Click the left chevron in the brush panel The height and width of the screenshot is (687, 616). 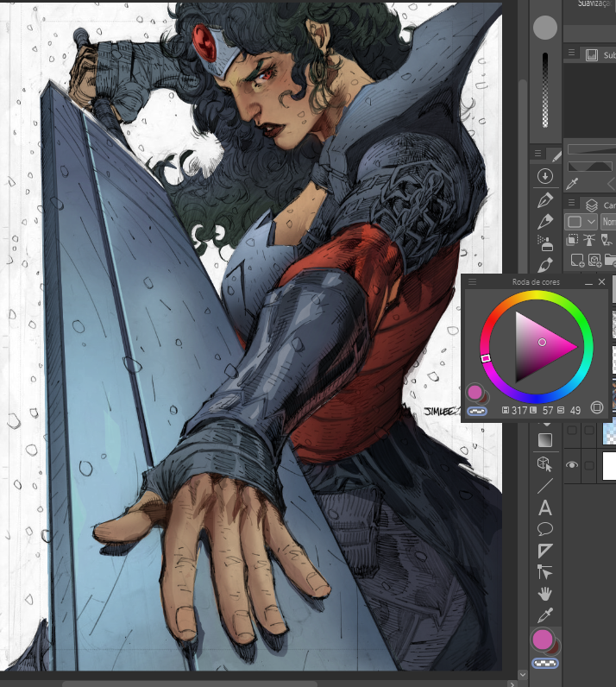coord(611,184)
